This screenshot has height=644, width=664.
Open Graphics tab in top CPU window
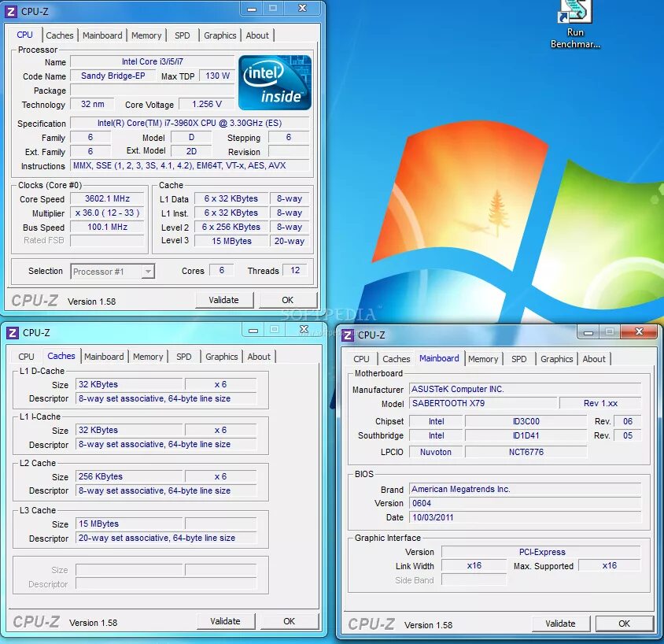click(x=220, y=35)
